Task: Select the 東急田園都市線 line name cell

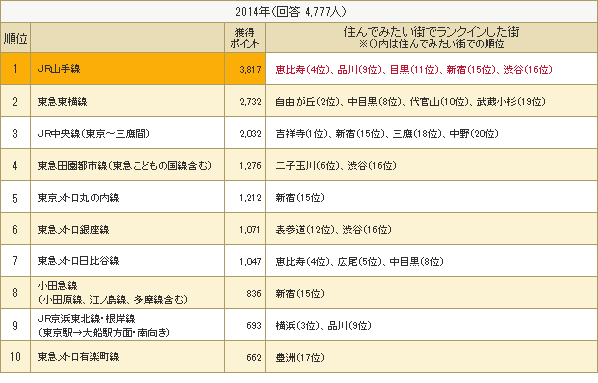Action: click(x=127, y=165)
